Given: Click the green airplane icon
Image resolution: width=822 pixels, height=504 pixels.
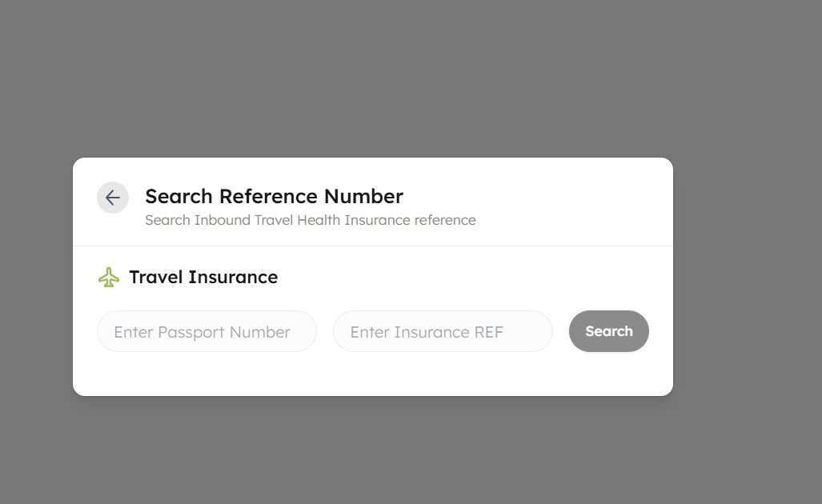Looking at the screenshot, I should click(109, 277).
